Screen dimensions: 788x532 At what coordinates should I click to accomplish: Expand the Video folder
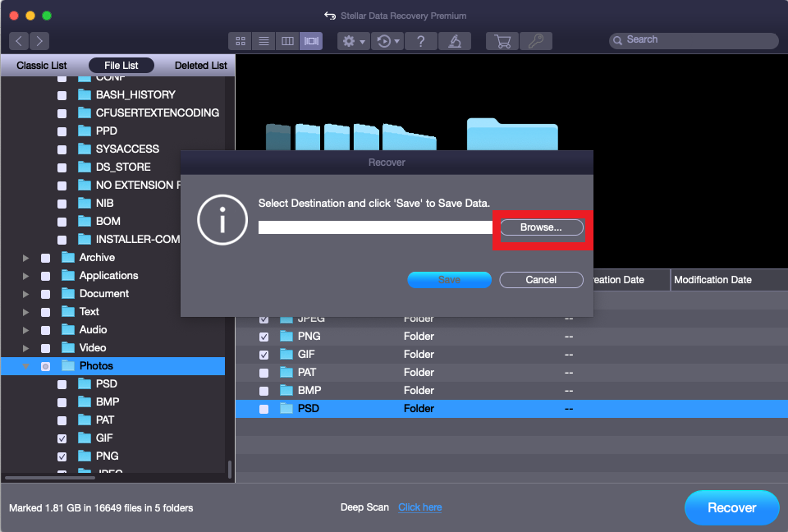[x=25, y=348]
